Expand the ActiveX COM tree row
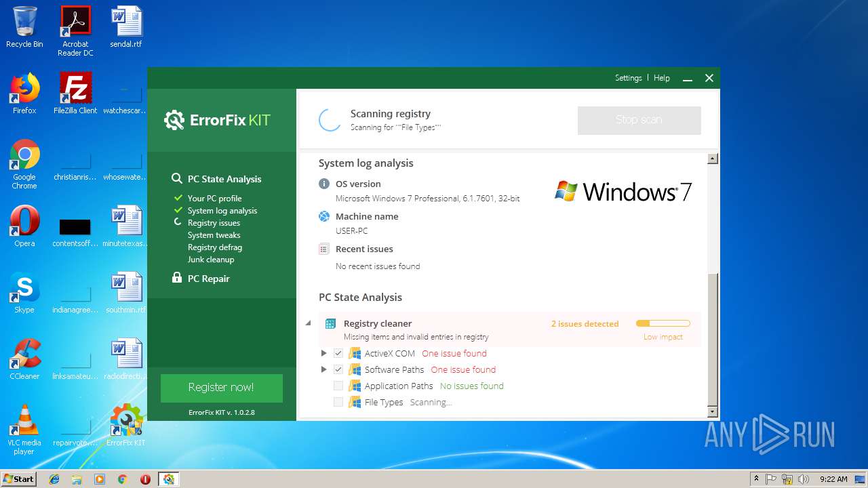Image resolution: width=868 pixels, height=488 pixels. click(x=323, y=353)
